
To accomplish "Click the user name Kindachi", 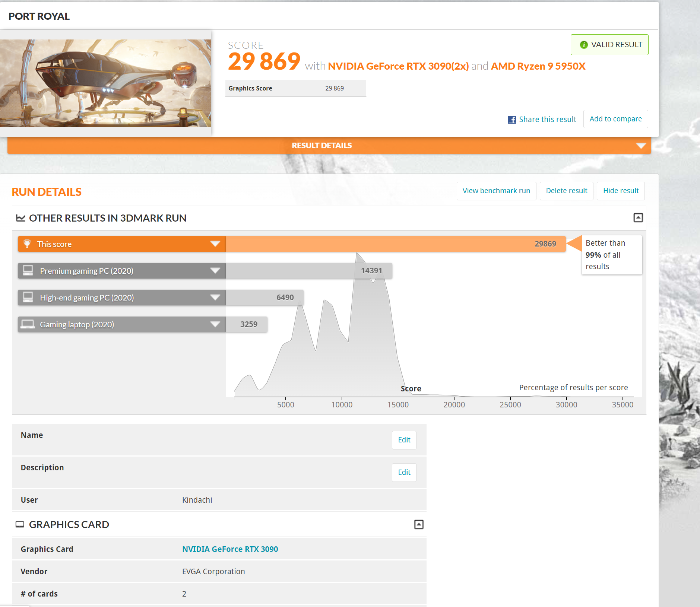I will point(197,500).
